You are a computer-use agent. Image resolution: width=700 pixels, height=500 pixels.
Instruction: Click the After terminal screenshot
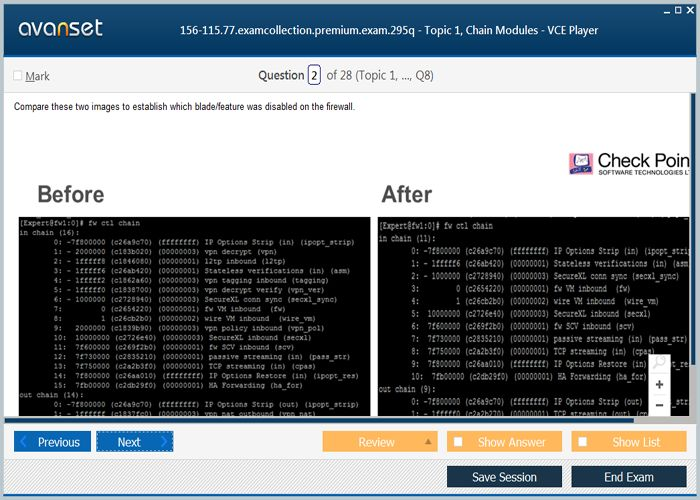click(x=520, y=315)
